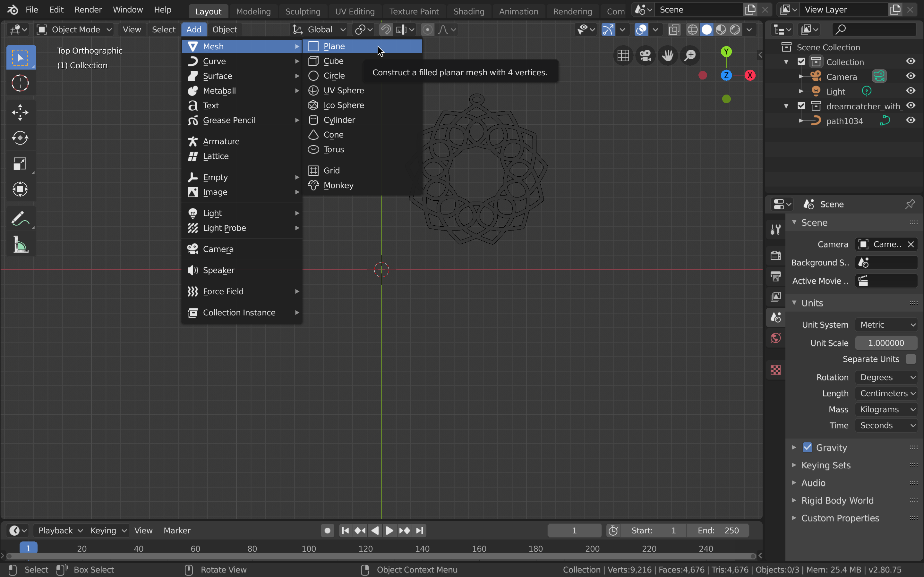Toggle camera view icon in viewport
Viewport: 924px width, 577px height.
[645, 56]
